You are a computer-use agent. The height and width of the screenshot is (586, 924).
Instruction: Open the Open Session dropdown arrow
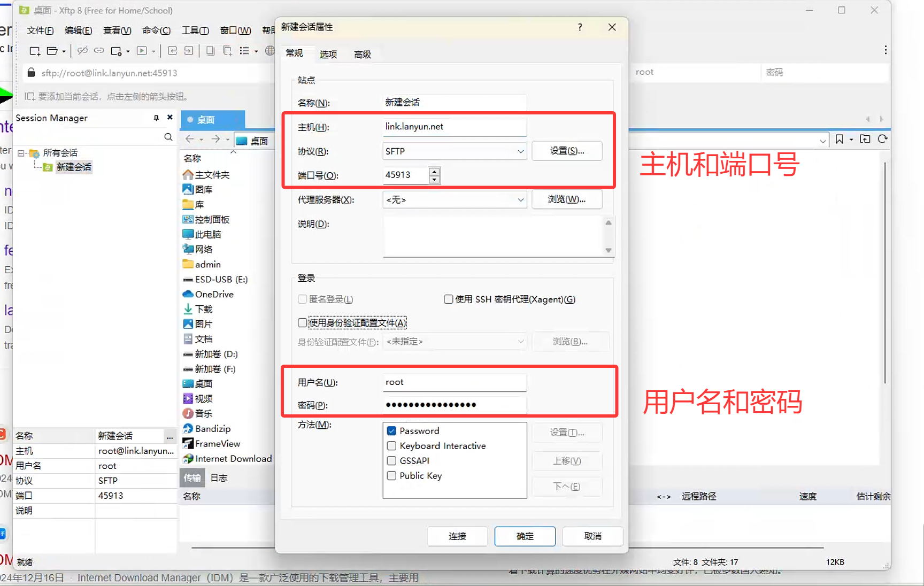pyautogui.click(x=64, y=51)
